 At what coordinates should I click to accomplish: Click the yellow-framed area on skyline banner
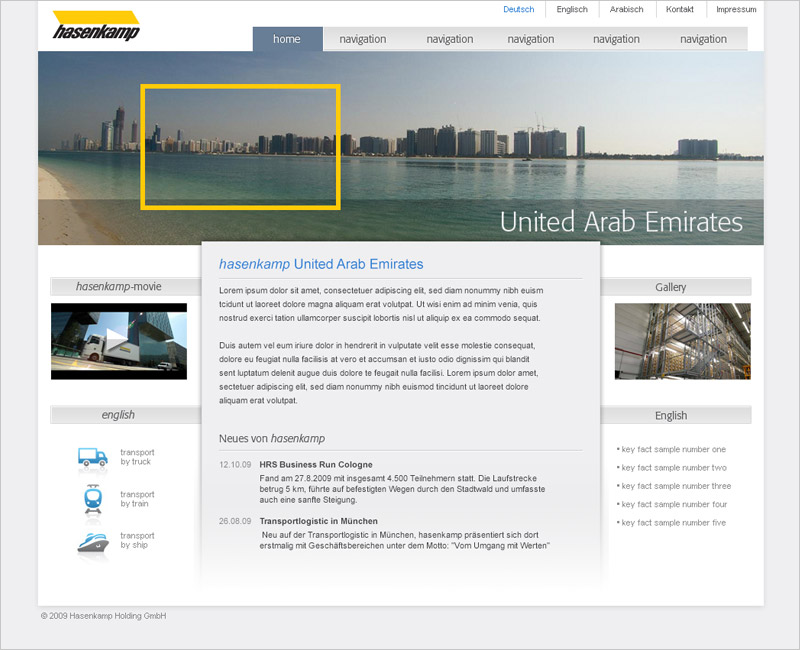(240, 146)
